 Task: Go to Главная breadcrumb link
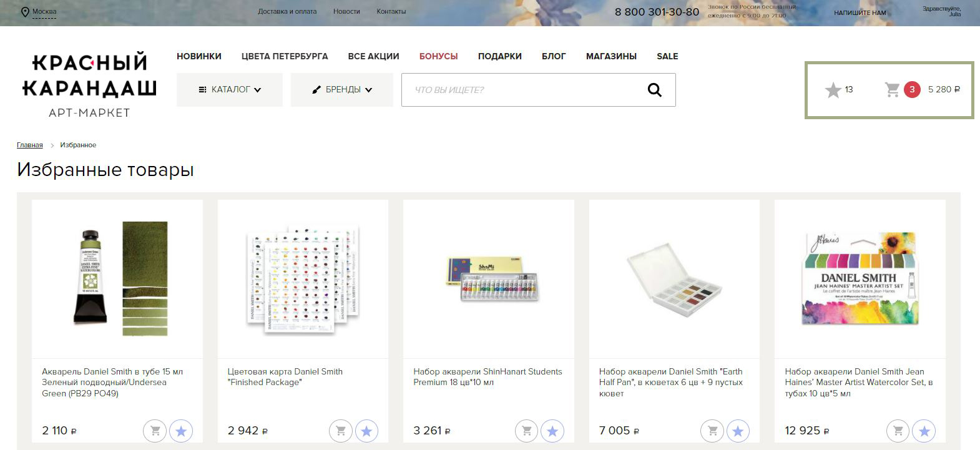(x=29, y=145)
